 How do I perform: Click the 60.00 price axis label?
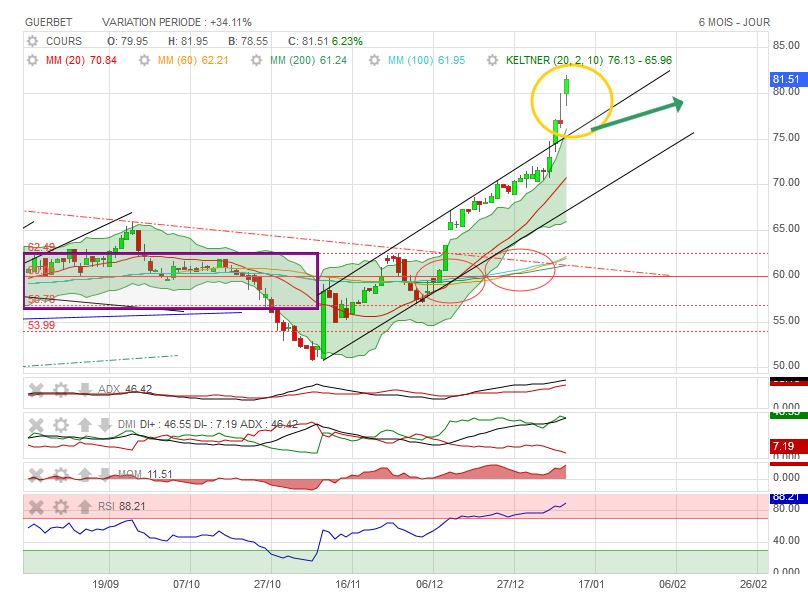[x=786, y=274]
